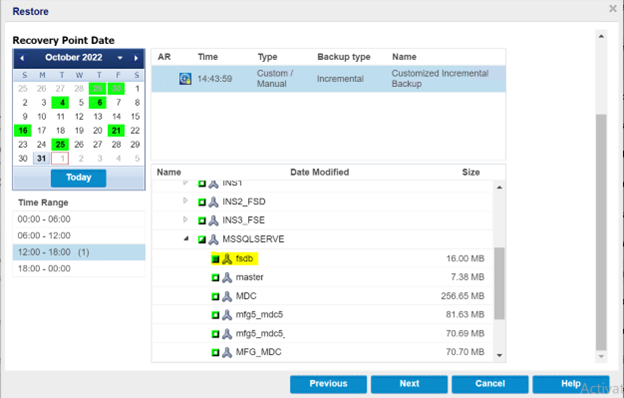
Task: Click the Backup type column header
Action: pyautogui.click(x=344, y=57)
